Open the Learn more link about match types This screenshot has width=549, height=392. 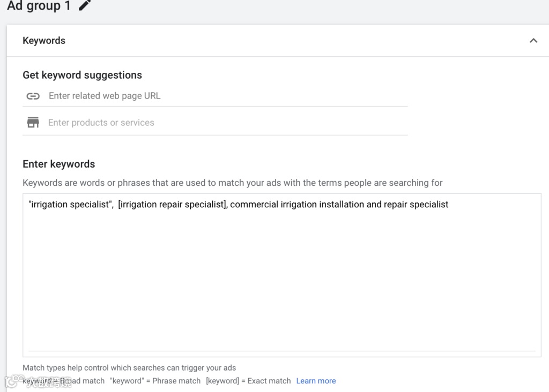pyautogui.click(x=316, y=381)
